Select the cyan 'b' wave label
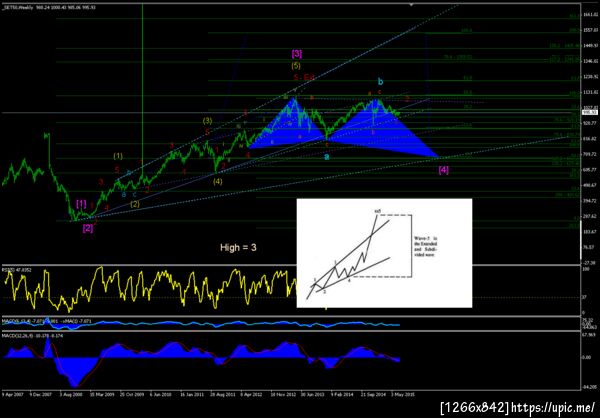The width and height of the screenshot is (600, 418). [380, 81]
